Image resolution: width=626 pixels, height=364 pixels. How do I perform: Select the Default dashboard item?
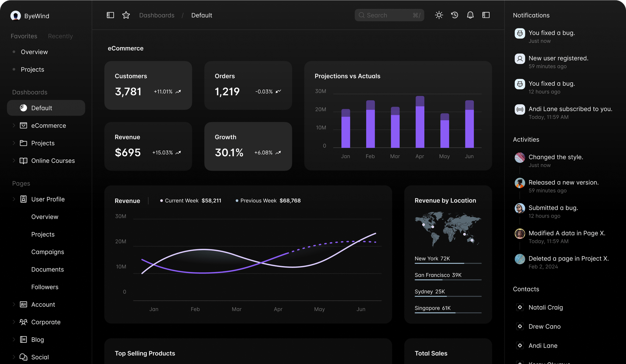point(46,108)
